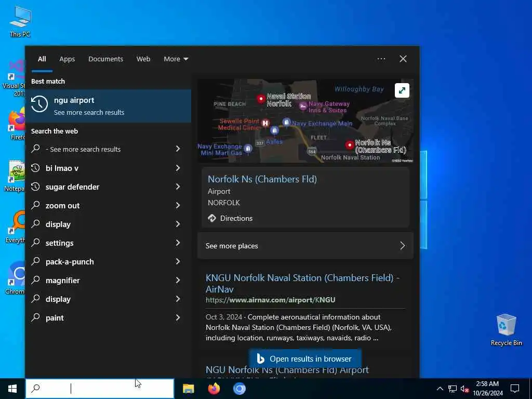Expand arrow for 'settings'
This screenshot has width=532, height=399.
coord(178,242)
